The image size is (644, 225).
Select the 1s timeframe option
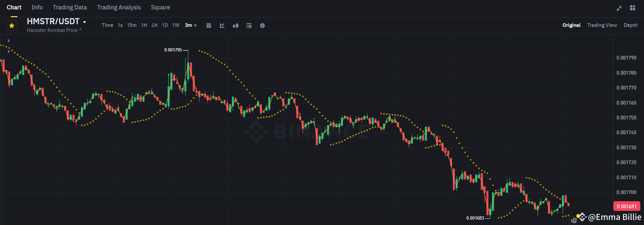tap(120, 25)
